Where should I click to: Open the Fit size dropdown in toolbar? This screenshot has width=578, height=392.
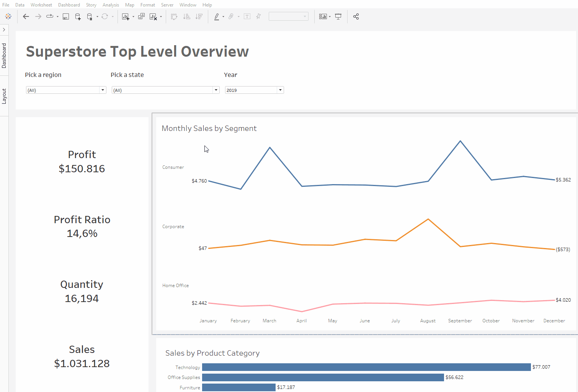(x=289, y=16)
